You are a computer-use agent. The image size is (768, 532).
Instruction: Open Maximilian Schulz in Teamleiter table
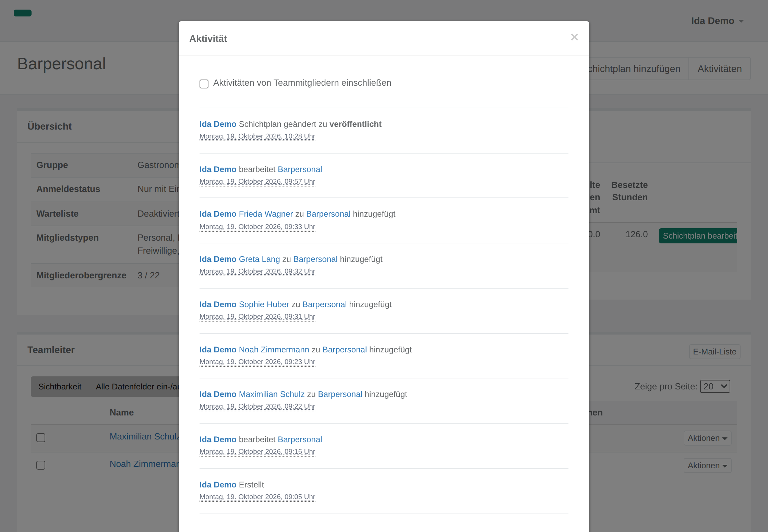coord(144,436)
